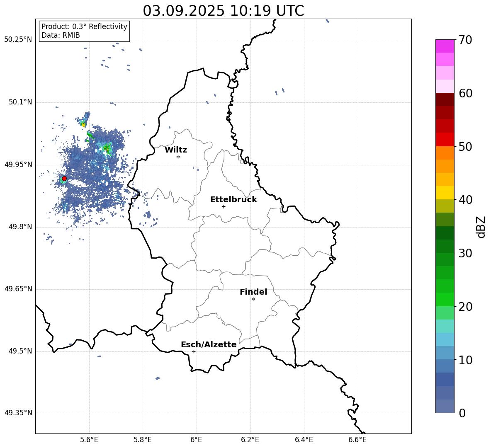This screenshot has height=448, width=491.
Task: Click the 49.8°N latitude tick label
Action: [x=20, y=227]
